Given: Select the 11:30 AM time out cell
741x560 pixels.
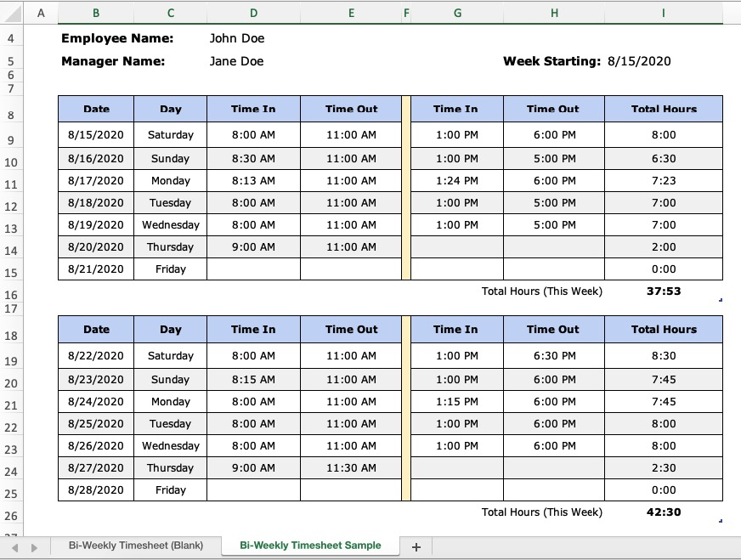Looking at the screenshot, I should [351, 468].
